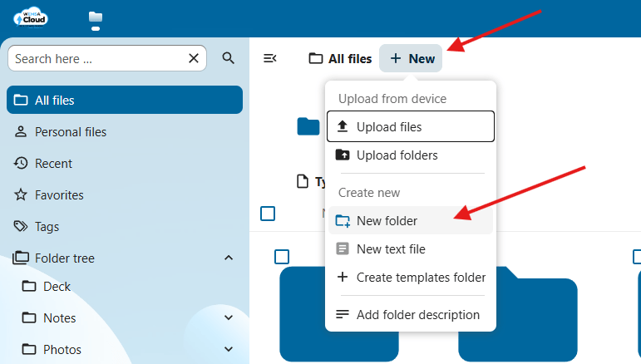
Task: Click the folder icon in All files breadcrumb
Action: tap(316, 58)
